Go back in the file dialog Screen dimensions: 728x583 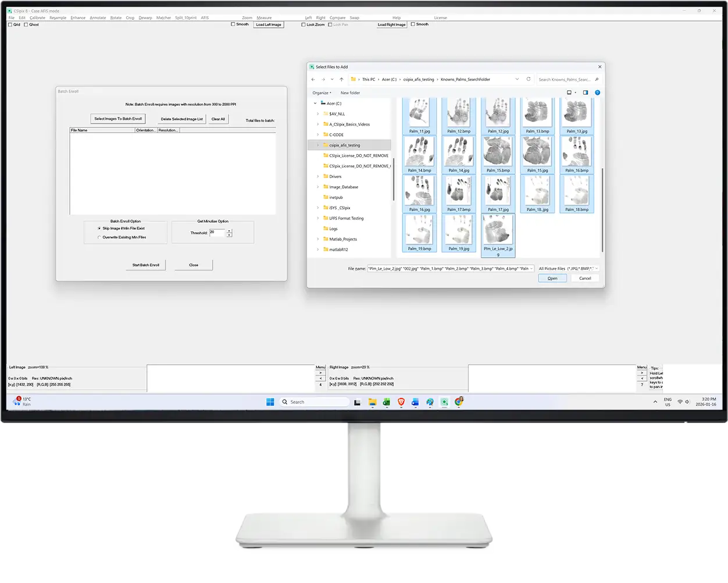(313, 80)
